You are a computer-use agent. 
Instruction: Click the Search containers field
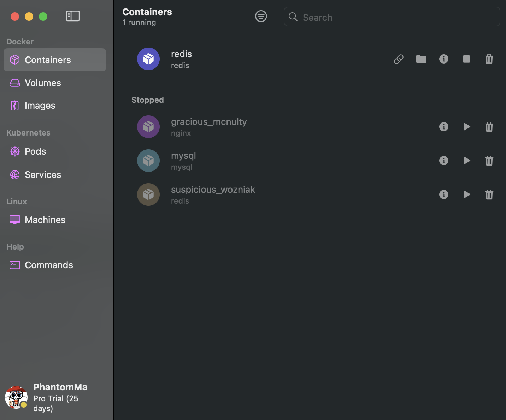(392, 17)
